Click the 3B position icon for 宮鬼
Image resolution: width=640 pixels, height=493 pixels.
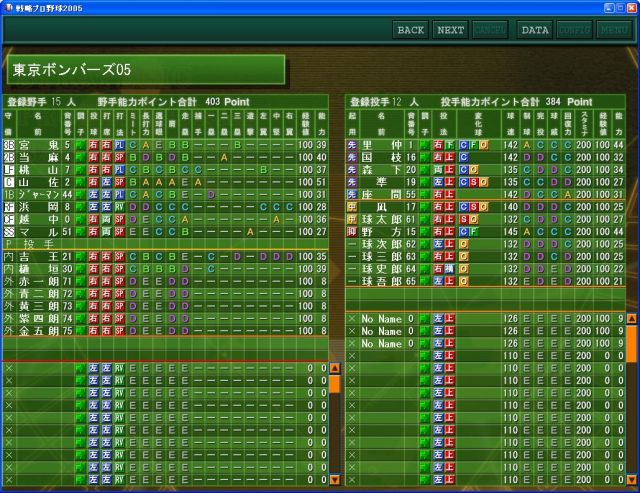pyautogui.click(x=9, y=145)
